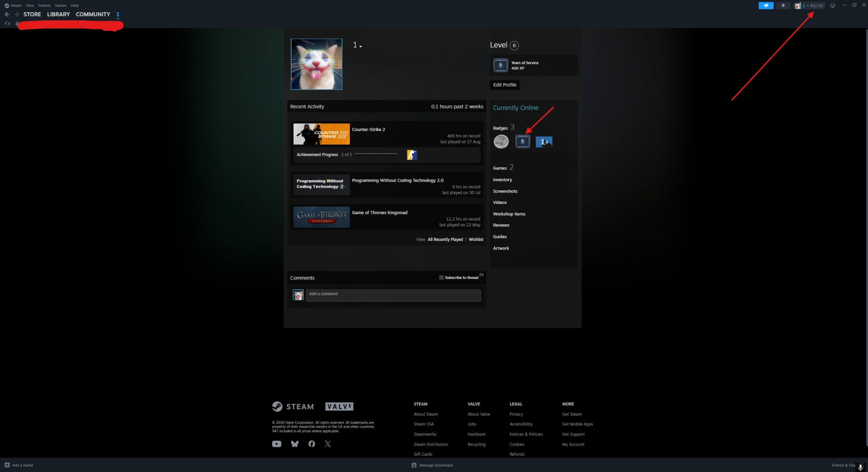868x472 pixels.
Task: View All Recently Played games
Action: 445,240
